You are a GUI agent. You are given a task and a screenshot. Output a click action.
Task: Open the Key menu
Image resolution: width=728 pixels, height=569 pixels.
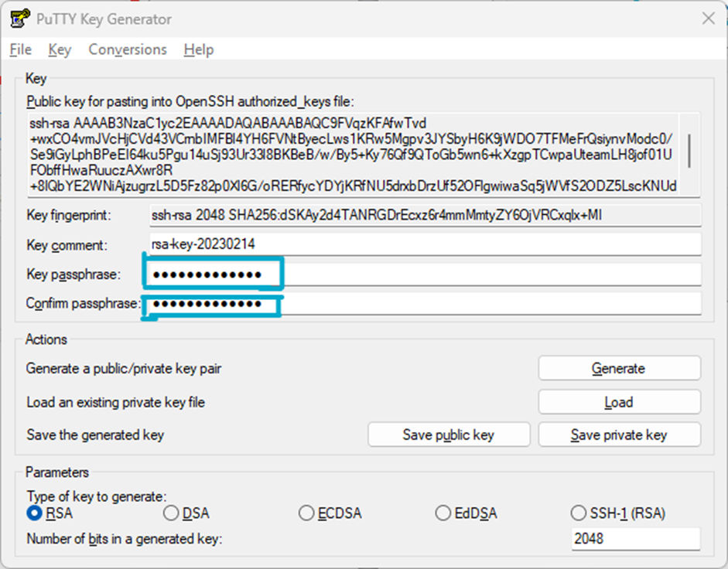(x=60, y=49)
